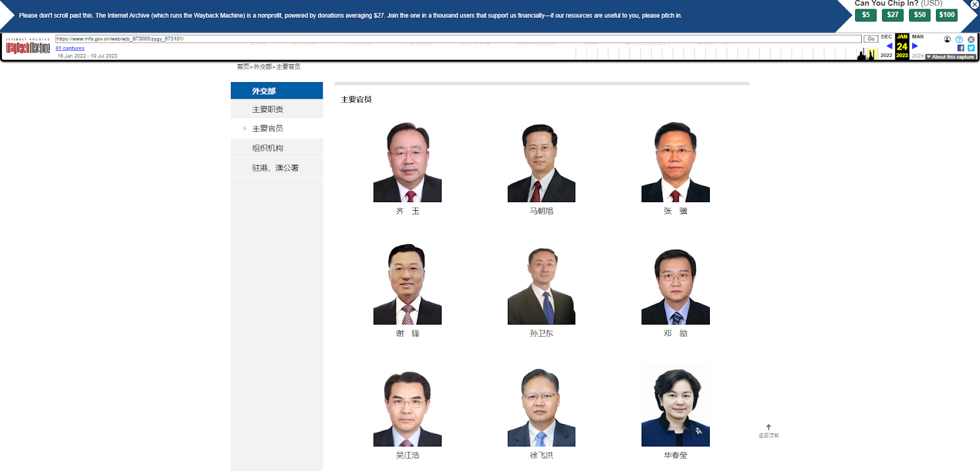
Task: Donate $5 to the Internet Archive
Action: (x=865, y=15)
